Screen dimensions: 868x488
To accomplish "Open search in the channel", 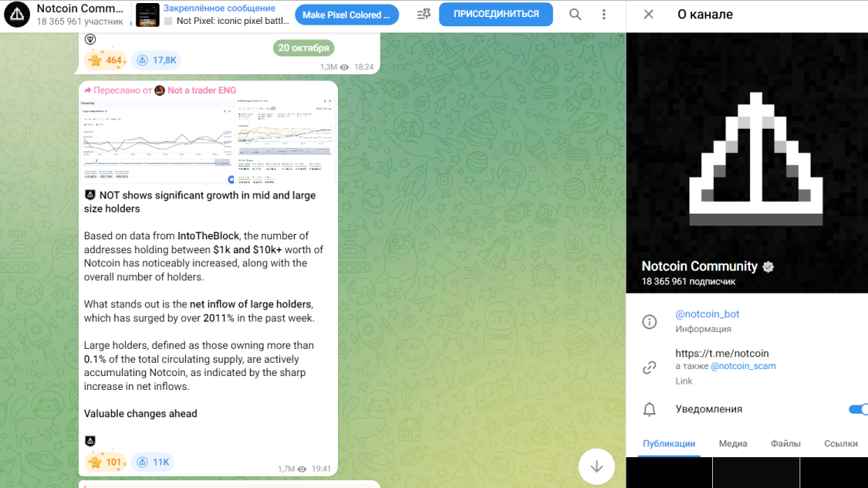I will click(x=575, y=15).
